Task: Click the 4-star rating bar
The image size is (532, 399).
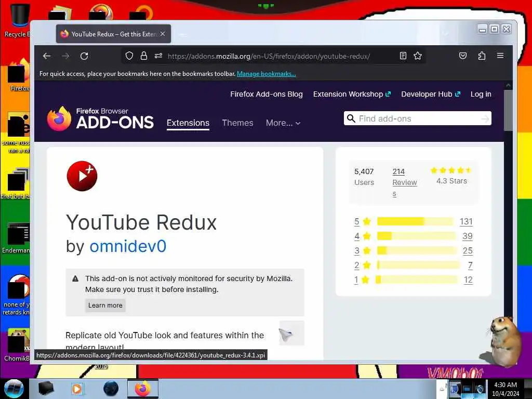Action: tap(417, 236)
